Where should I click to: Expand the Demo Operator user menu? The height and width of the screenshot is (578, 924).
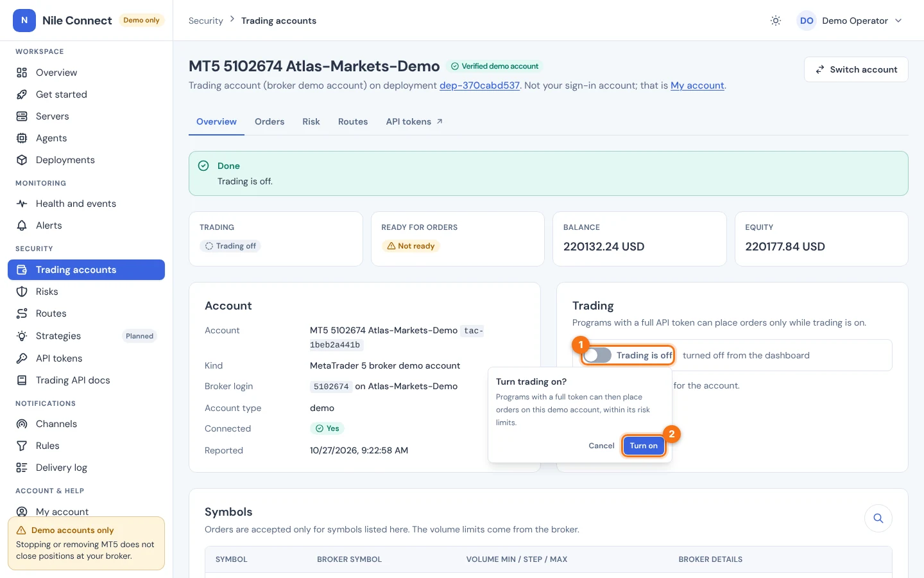click(850, 21)
